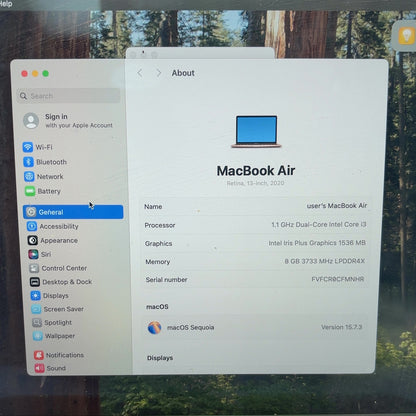Select the Wallpaper sidebar item
The image size is (416, 416).
point(54,336)
